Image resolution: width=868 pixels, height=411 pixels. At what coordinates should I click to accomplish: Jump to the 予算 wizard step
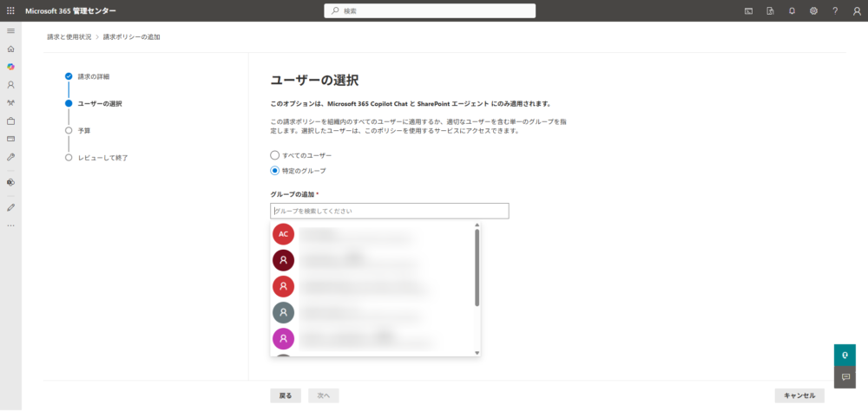click(x=83, y=130)
